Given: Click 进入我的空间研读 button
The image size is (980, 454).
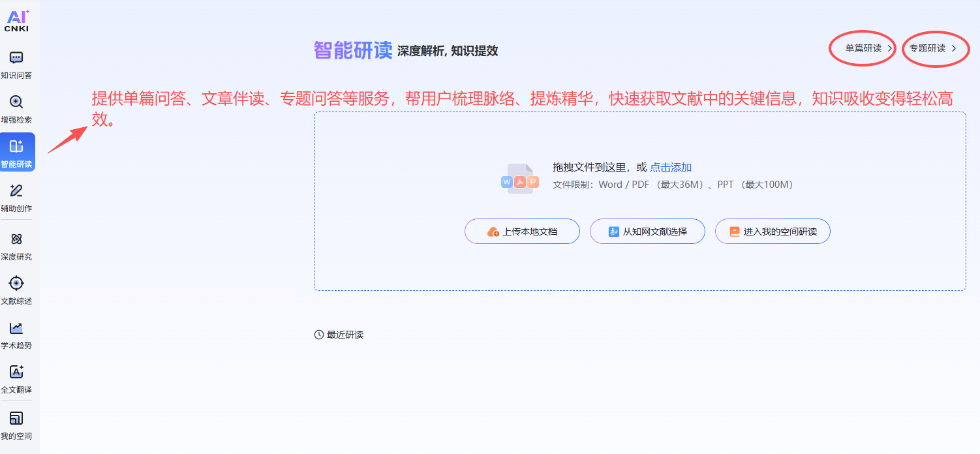Looking at the screenshot, I should 773,232.
